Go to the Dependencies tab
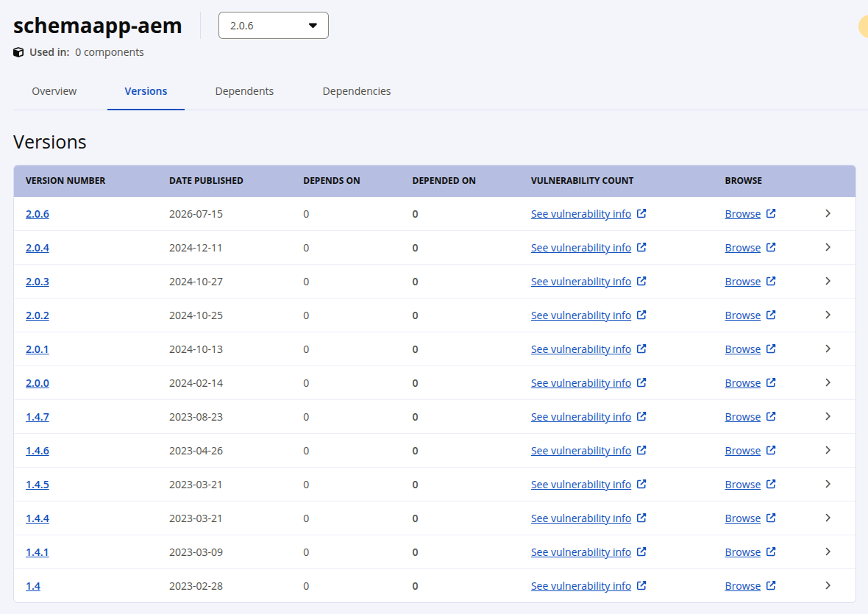Viewport: 868px width, 614px height. (357, 91)
